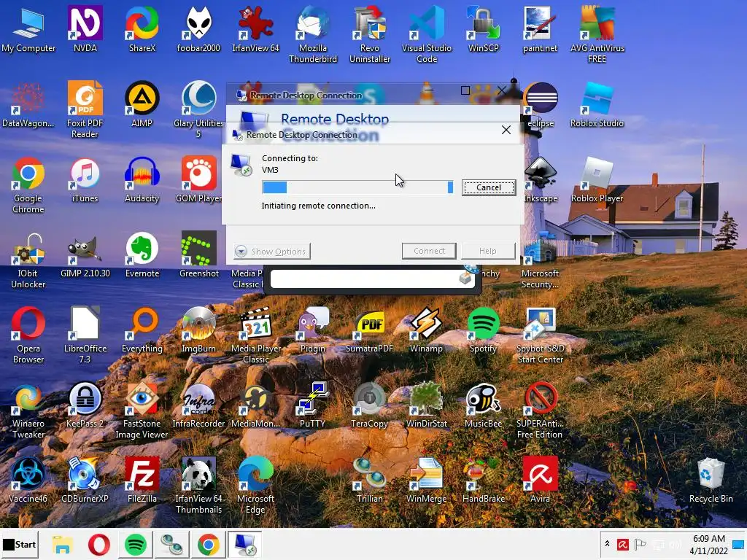This screenshot has height=560, width=747.
Task: Click the Help button
Action: pos(488,251)
